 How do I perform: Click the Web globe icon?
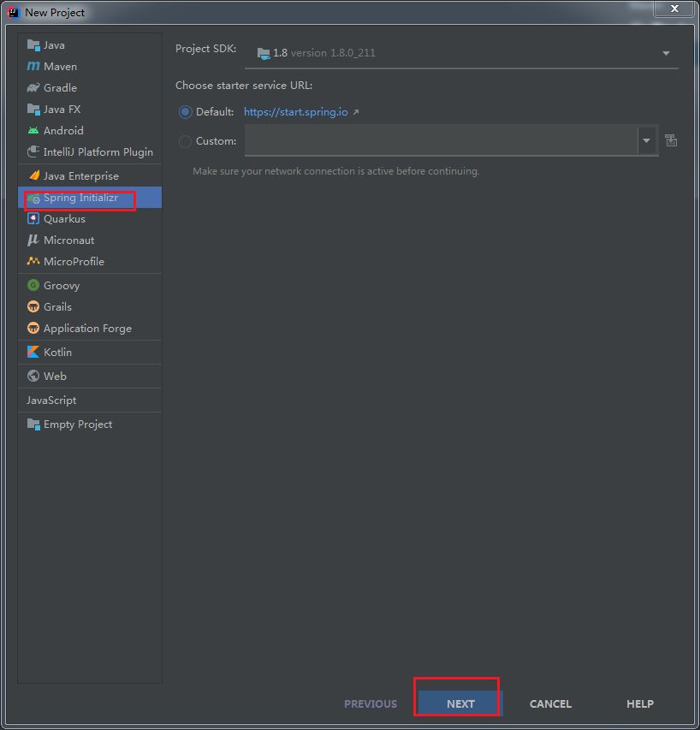point(33,376)
